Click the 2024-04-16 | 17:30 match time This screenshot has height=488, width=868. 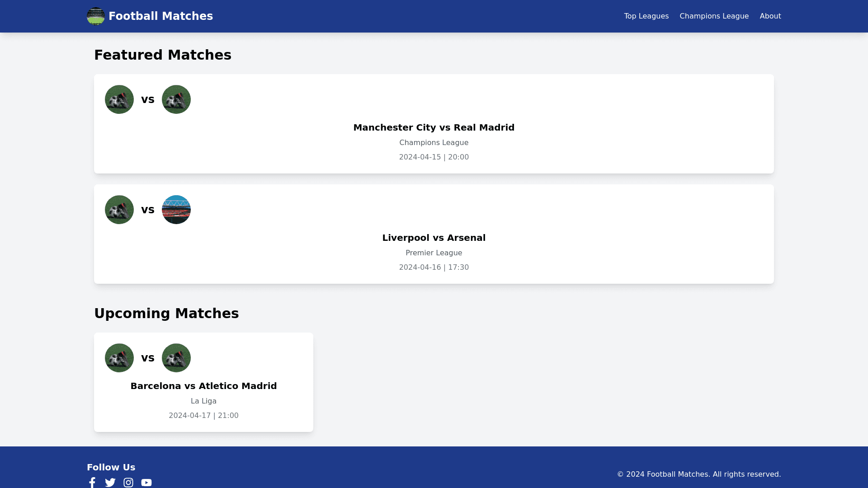coord(434,267)
